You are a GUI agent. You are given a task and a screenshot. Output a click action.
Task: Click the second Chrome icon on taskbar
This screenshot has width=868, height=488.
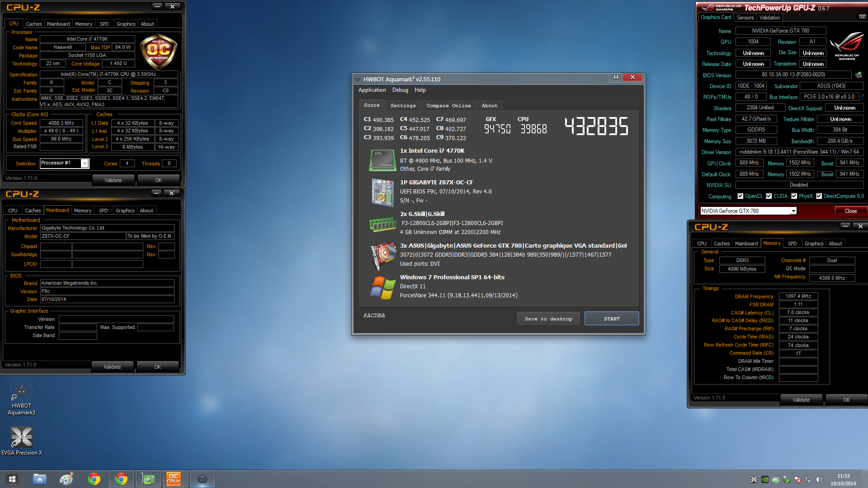pyautogui.click(x=121, y=479)
